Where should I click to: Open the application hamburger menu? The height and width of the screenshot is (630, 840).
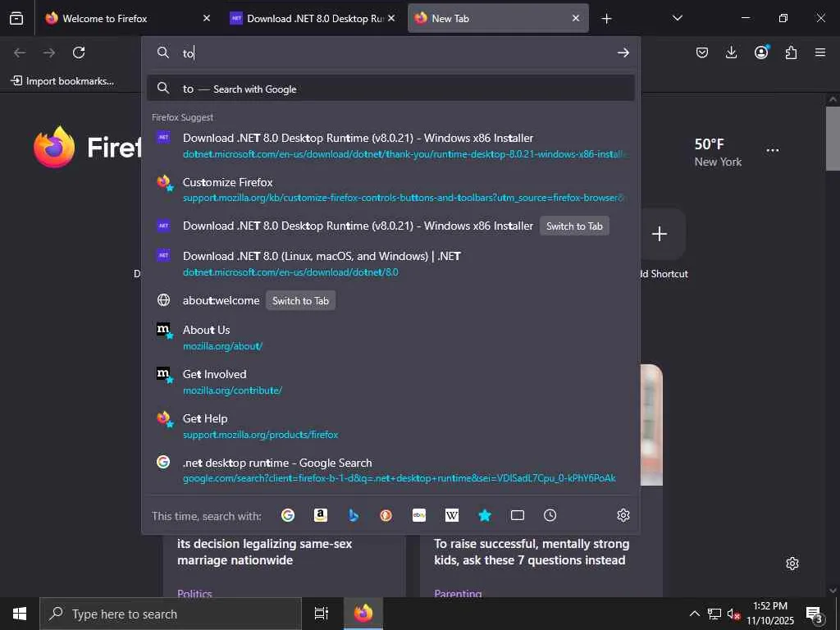point(820,52)
